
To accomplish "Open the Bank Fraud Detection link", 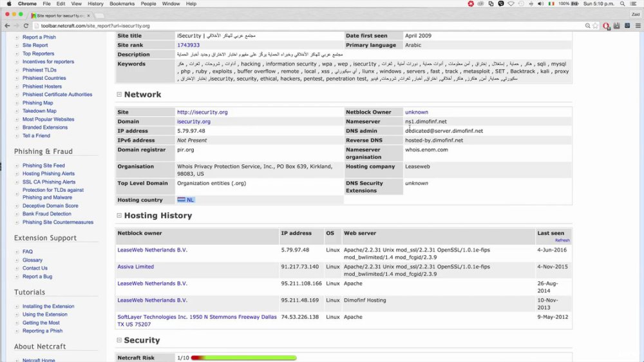I will (47, 214).
